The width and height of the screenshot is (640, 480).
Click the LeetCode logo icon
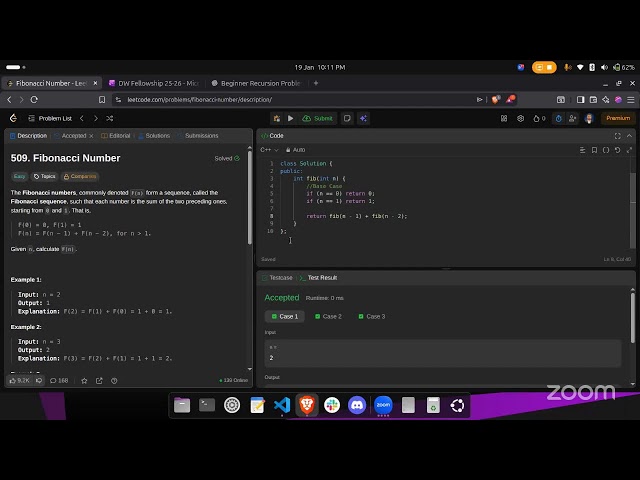click(13, 118)
